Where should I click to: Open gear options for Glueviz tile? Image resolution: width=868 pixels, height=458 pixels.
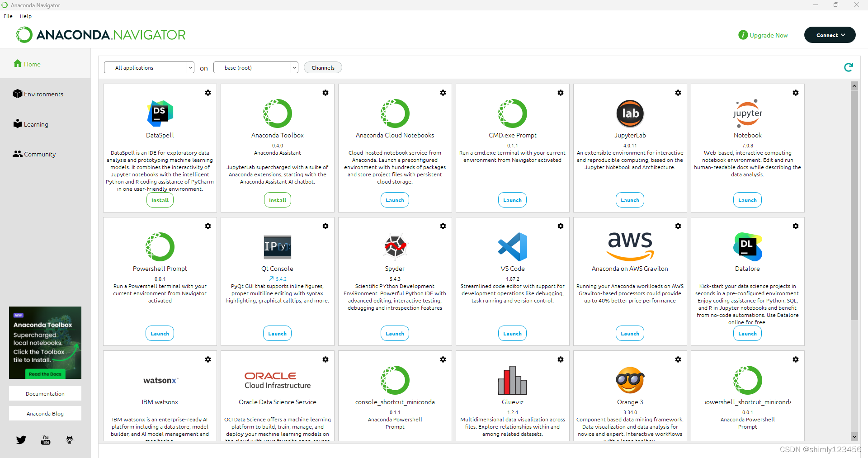click(x=561, y=359)
